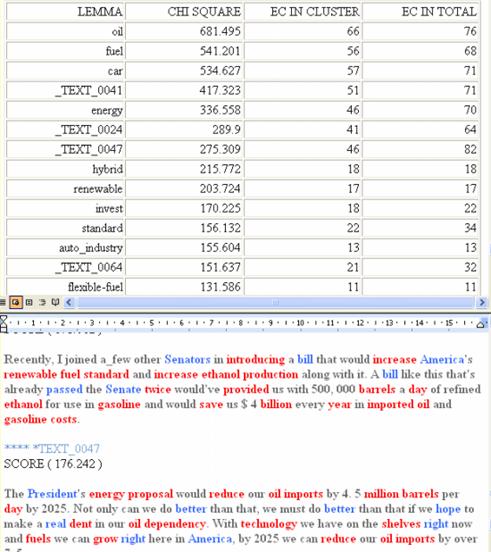
Task: Switch to Outline view icon
Action: coord(42,302)
